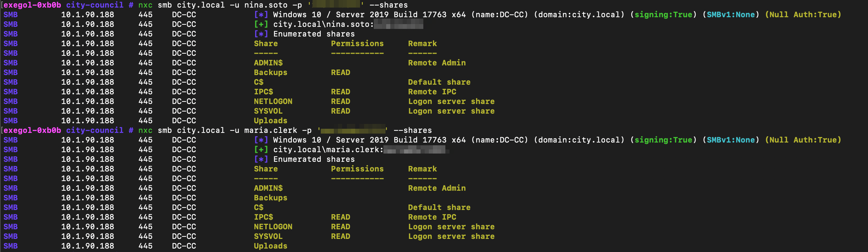Click the exegol-0xb0b prompt of the first command
Viewport: 868px width, 252px height.
(32, 5)
